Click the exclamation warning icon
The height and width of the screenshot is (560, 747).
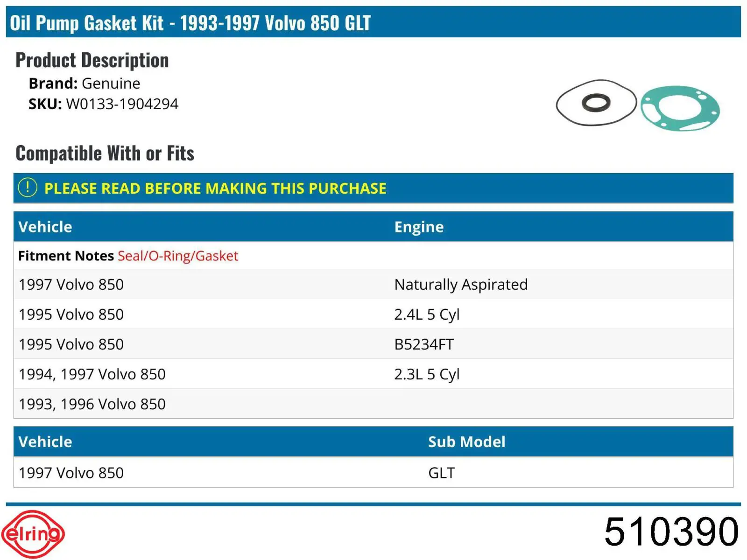[x=28, y=188]
